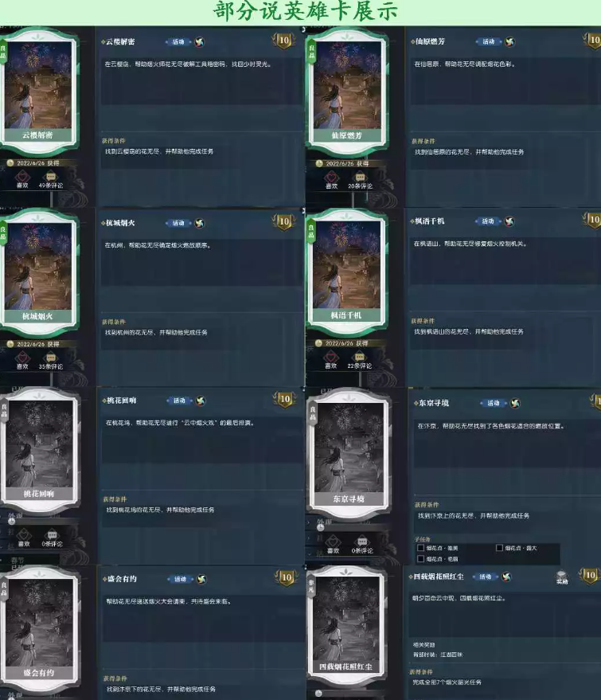Click the 枫语千机 heading text
Viewport: 601px width, 700px height.
click(x=430, y=221)
